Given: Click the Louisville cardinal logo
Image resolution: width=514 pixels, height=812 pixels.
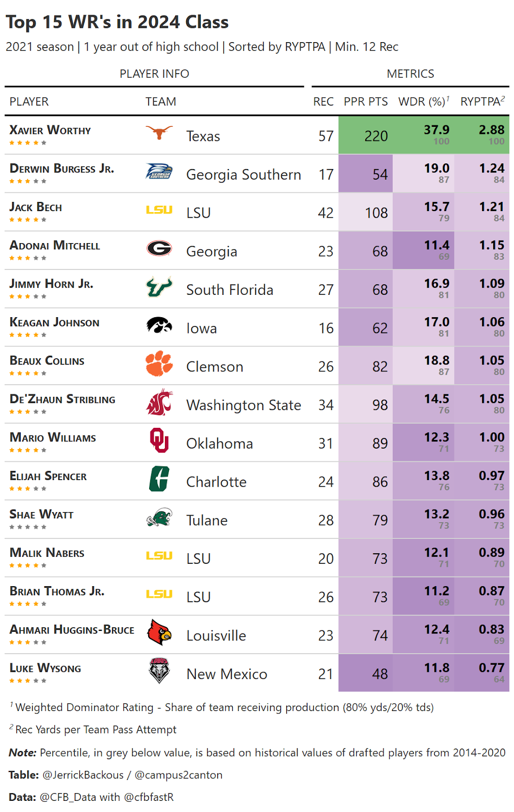Looking at the screenshot, I should [x=159, y=632].
